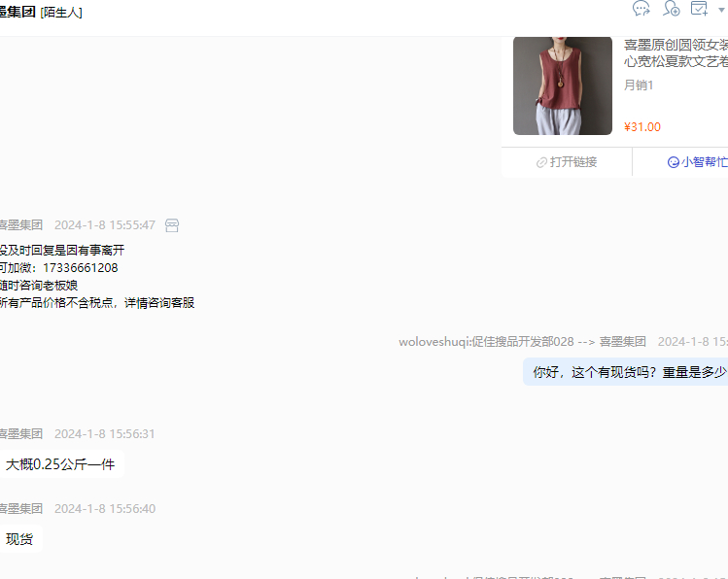Select the 大概0.25公斤一件 message bubble
The height and width of the screenshot is (579, 728).
tap(60, 464)
